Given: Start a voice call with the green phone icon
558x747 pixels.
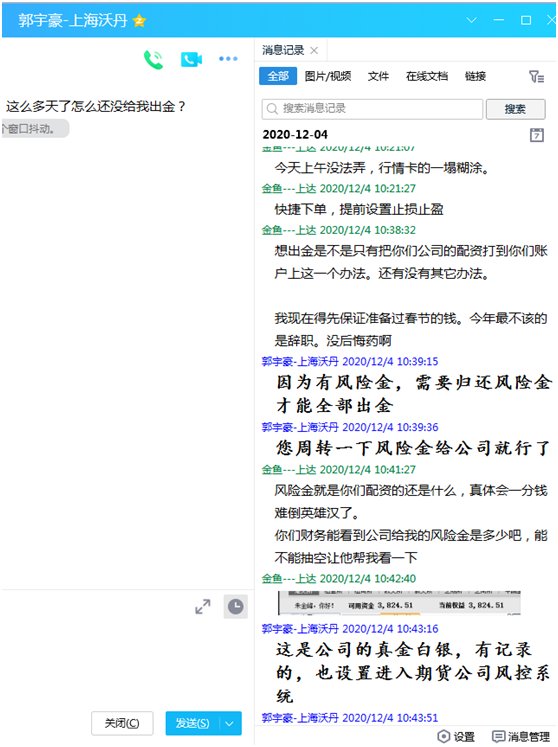Looking at the screenshot, I should pyautogui.click(x=153, y=60).
